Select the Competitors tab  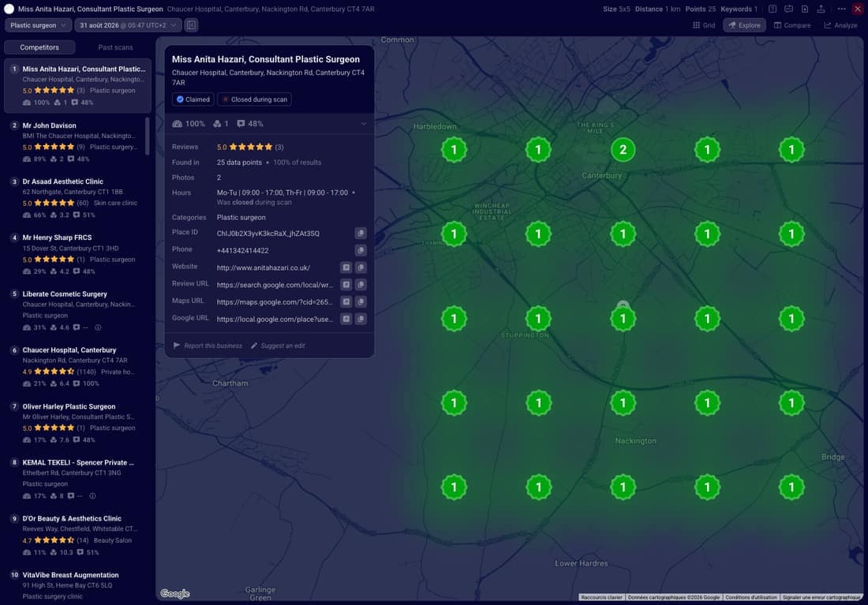39,47
